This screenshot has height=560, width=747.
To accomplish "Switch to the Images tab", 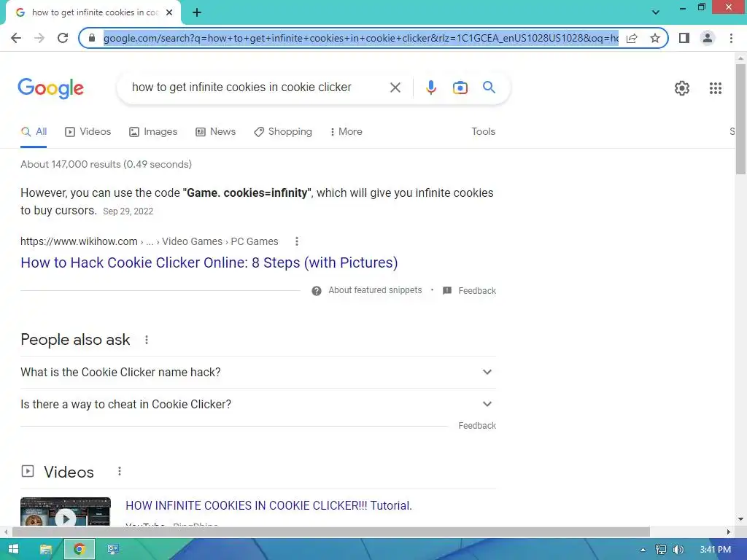I will tap(153, 132).
